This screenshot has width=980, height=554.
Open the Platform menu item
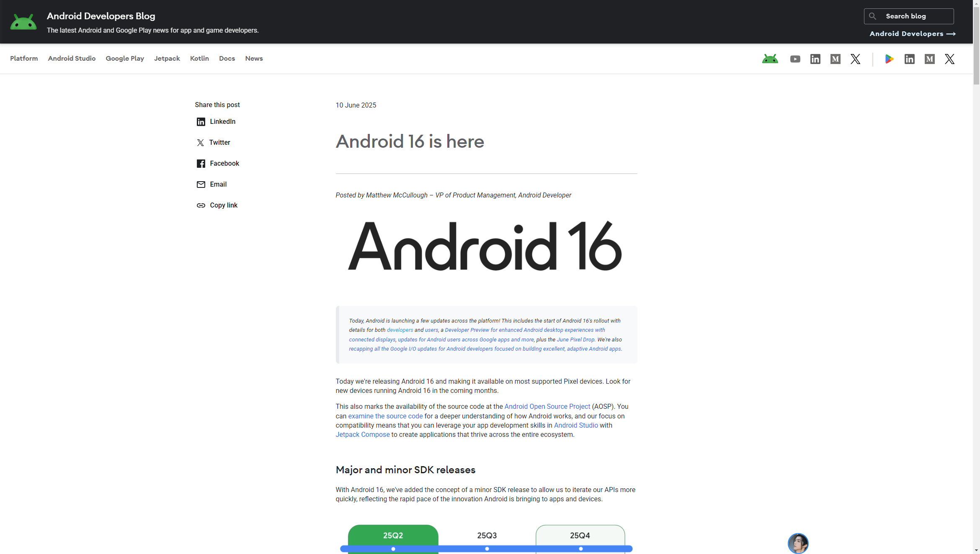[24, 59]
